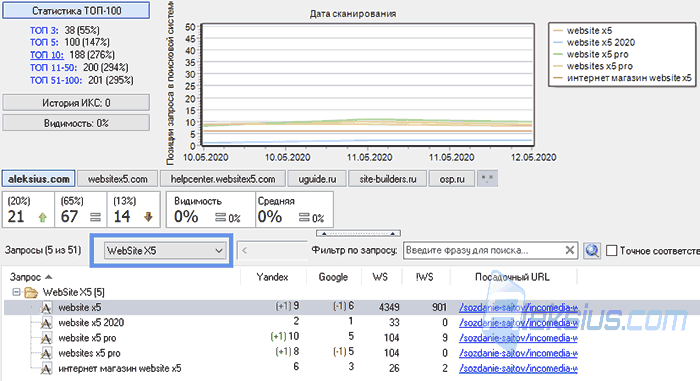Open landing URL for 'websites x5 pro' row

[x=518, y=353]
